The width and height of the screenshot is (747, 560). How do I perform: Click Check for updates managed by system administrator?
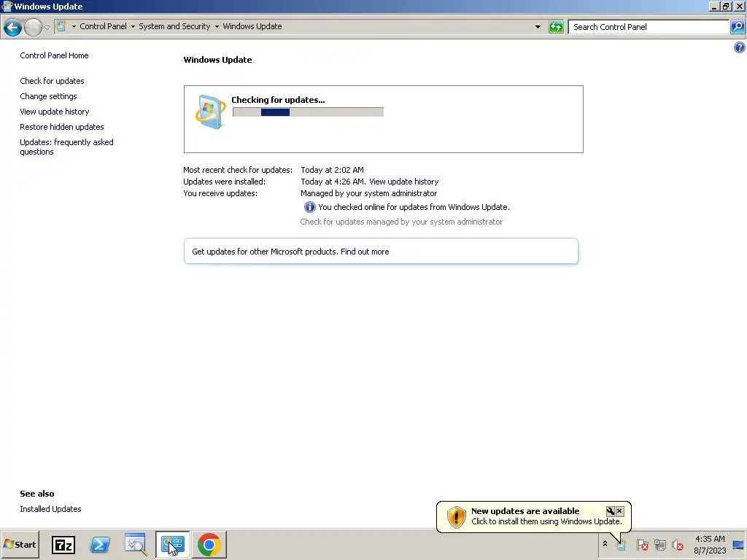point(401,222)
